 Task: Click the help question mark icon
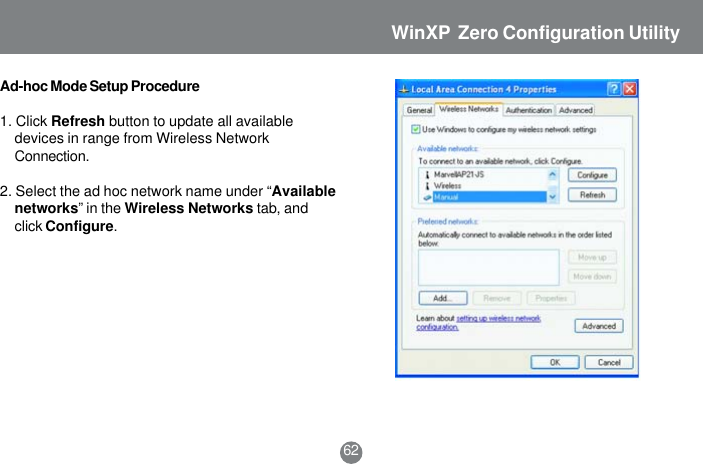[x=614, y=89]
